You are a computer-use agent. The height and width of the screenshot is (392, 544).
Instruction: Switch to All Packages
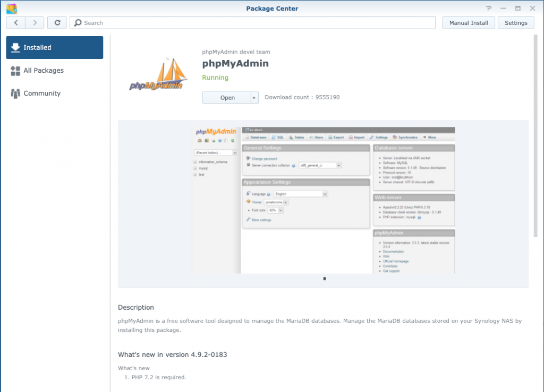click(55, 71)
